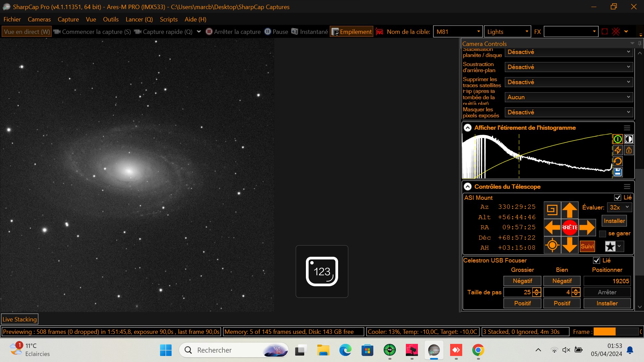The width and height of the screenshot is (644, 362).
Task: Click Arrêter in the Celestron USB Focuser panel
Action: point(607,292)
